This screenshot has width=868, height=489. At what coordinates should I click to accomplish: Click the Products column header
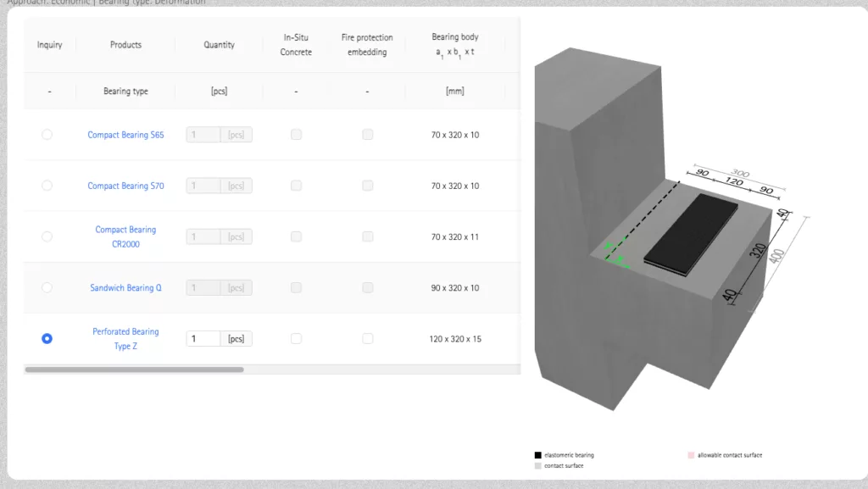click(x=125, y=45)
